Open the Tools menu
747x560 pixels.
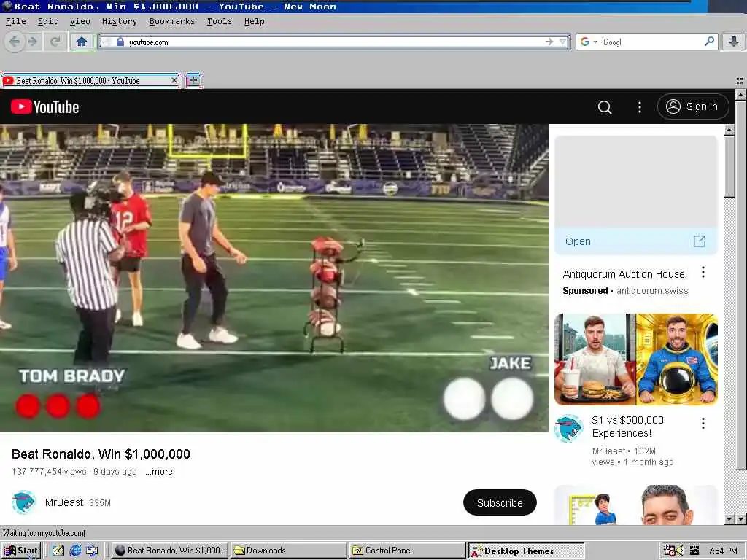(219, 21)
